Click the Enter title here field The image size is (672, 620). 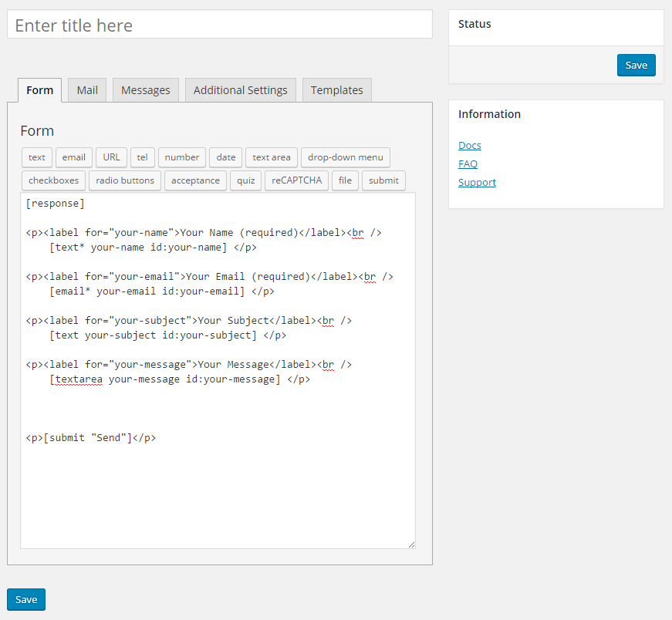coord(220,25)
